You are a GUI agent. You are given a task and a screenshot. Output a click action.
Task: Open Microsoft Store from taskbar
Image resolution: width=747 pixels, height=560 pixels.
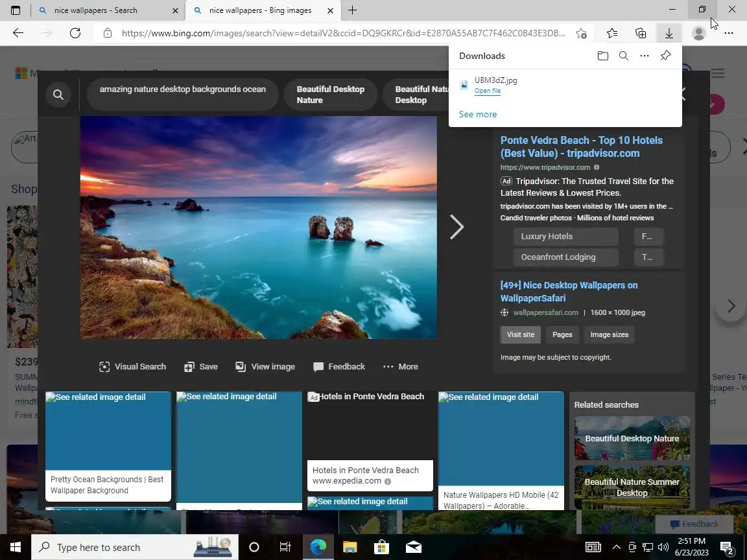[x=381, y=547]
